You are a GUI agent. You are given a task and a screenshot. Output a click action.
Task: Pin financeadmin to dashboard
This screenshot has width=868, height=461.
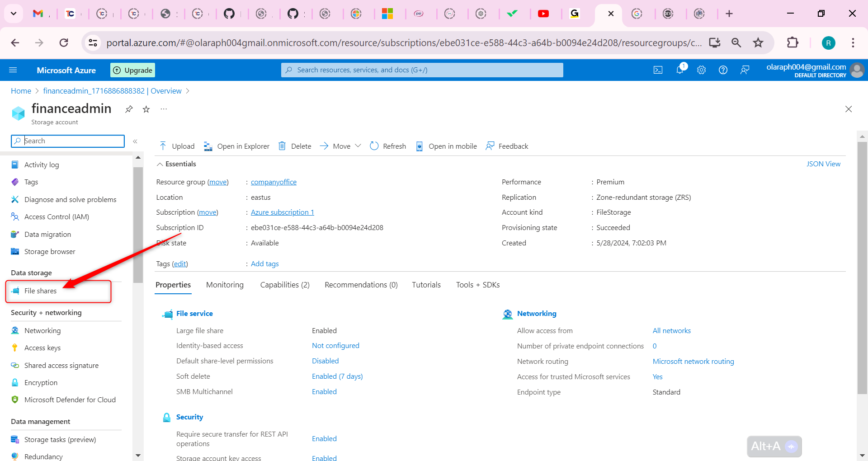tap(129, 109)
